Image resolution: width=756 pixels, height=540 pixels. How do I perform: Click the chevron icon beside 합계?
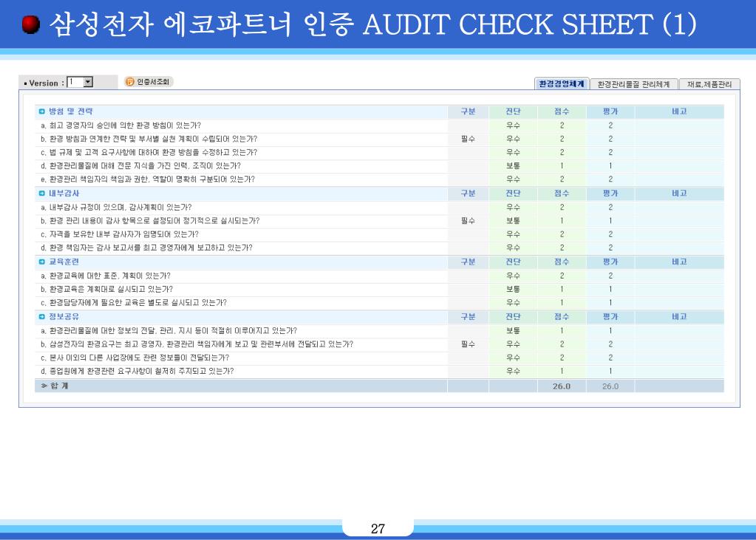(44, 386)
